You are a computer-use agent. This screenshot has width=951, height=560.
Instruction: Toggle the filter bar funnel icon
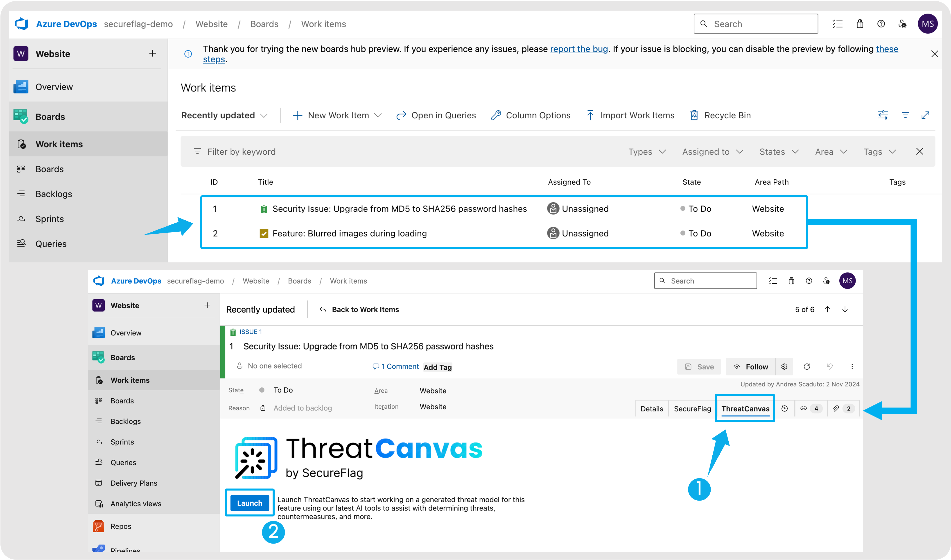905,115
